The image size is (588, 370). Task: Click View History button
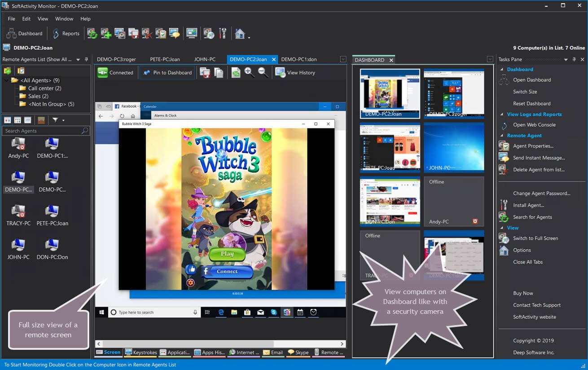pos(295,72)
